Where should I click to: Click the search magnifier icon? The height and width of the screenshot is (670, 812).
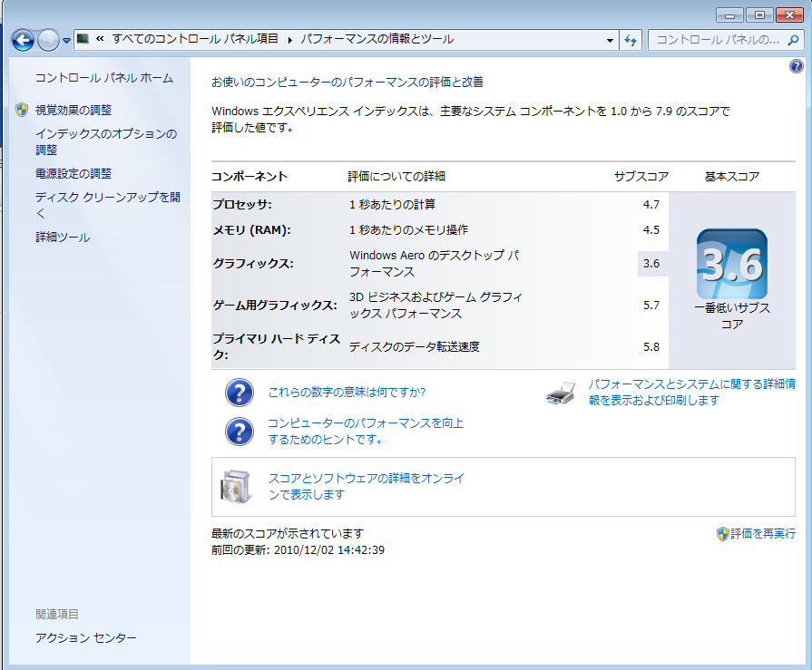793,40
